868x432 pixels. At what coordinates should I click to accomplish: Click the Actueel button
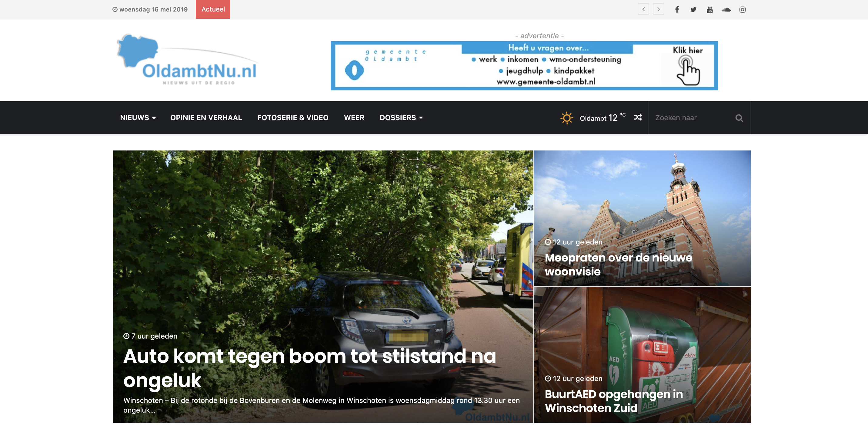213,9
